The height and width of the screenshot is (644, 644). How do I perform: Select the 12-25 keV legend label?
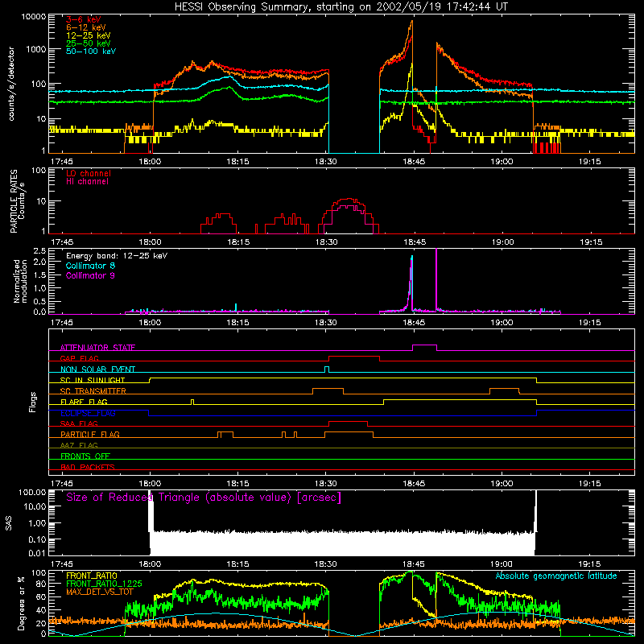tap(89, 35)
